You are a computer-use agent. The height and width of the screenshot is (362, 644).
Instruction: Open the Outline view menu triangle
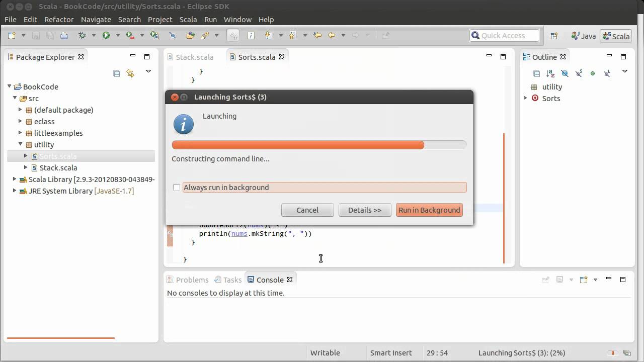625,71
